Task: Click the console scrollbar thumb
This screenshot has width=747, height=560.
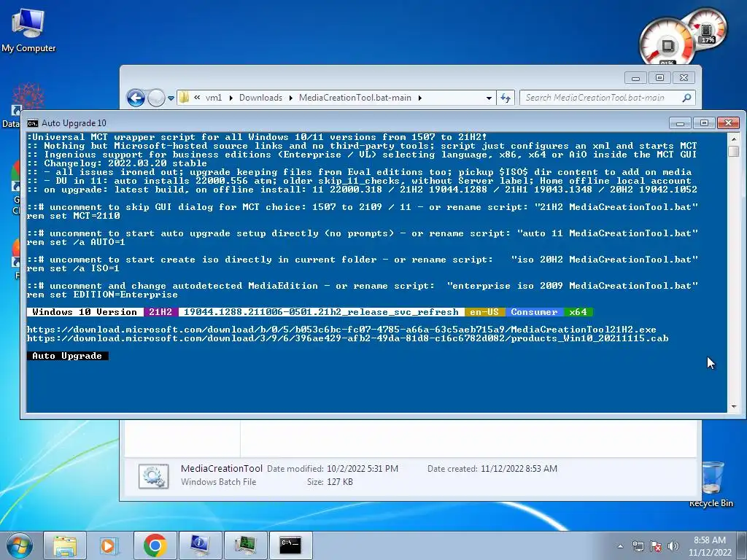Action: point(734,152)
